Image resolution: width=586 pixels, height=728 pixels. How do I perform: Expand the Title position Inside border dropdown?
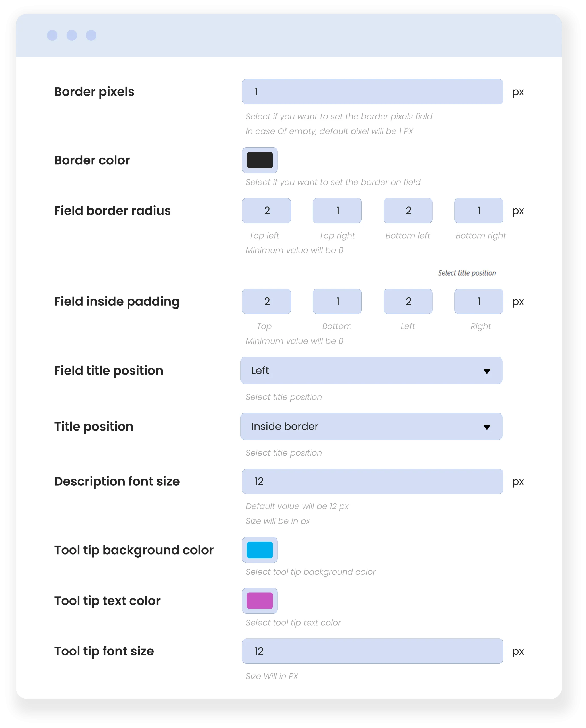point(371,426)
